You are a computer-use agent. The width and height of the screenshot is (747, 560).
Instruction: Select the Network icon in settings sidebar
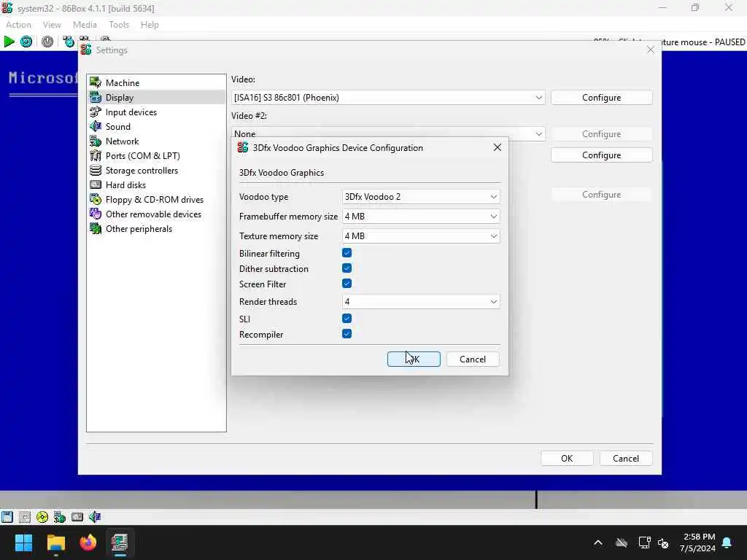click(x=96, y=141)
